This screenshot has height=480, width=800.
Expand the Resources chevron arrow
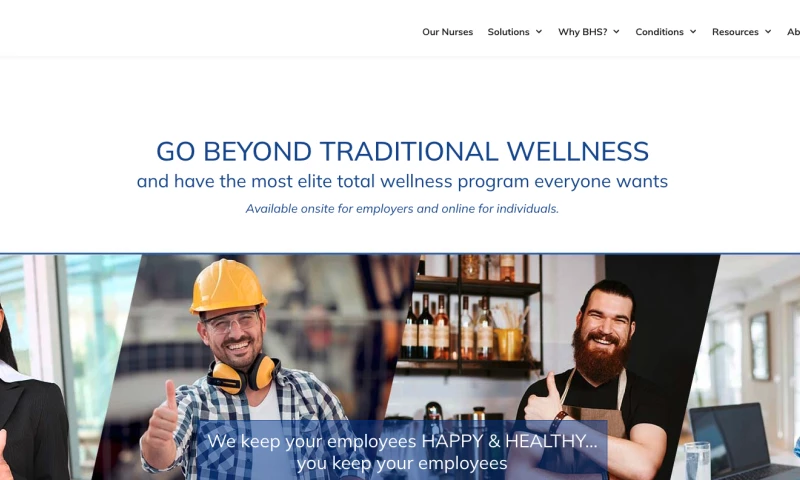pyautogui.click(x=768, y=32)
